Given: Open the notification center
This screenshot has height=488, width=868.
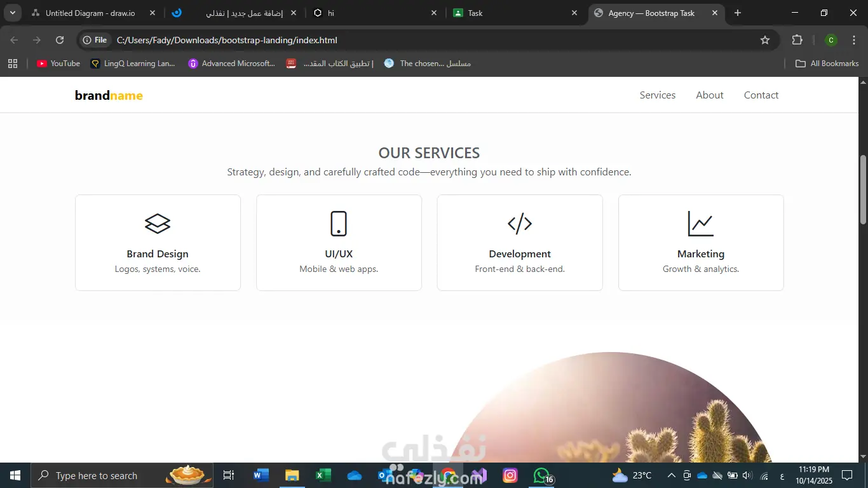Looking at the screenshot, I should [x=847, y=475].
